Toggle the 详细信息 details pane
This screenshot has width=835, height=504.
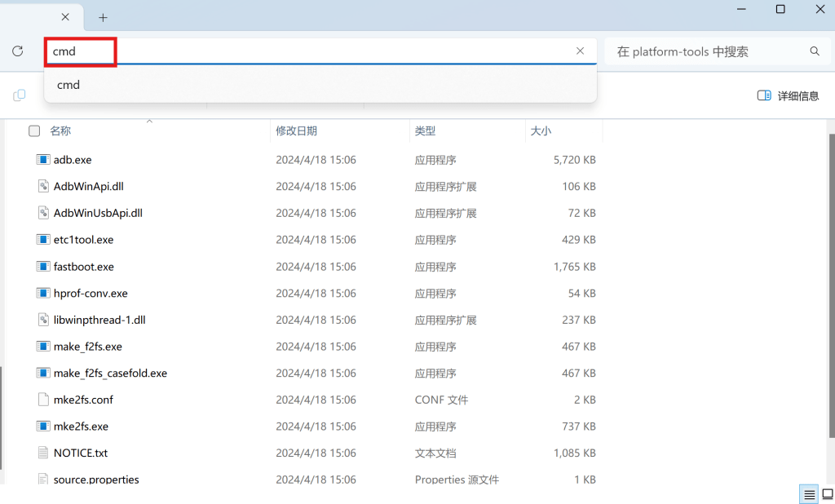788,95
